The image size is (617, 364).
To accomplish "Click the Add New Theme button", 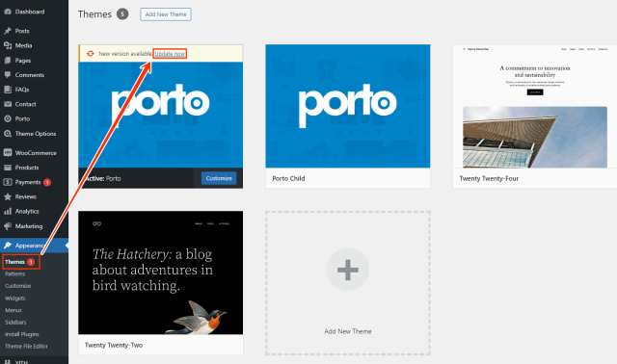I will pos(166,14).
